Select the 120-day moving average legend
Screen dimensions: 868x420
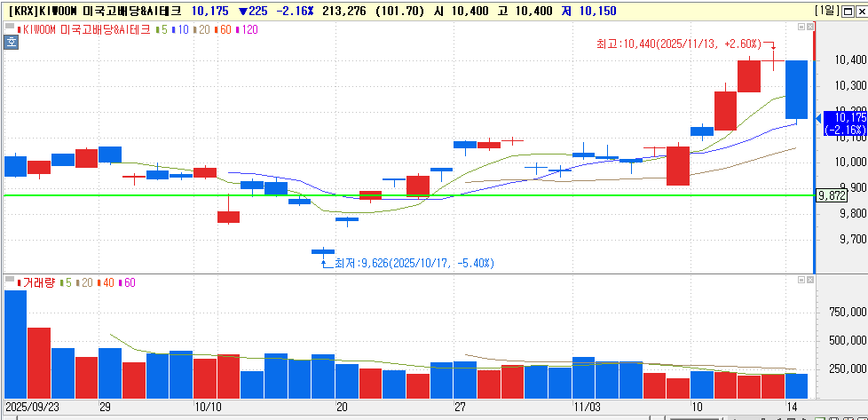click(247, 30)
